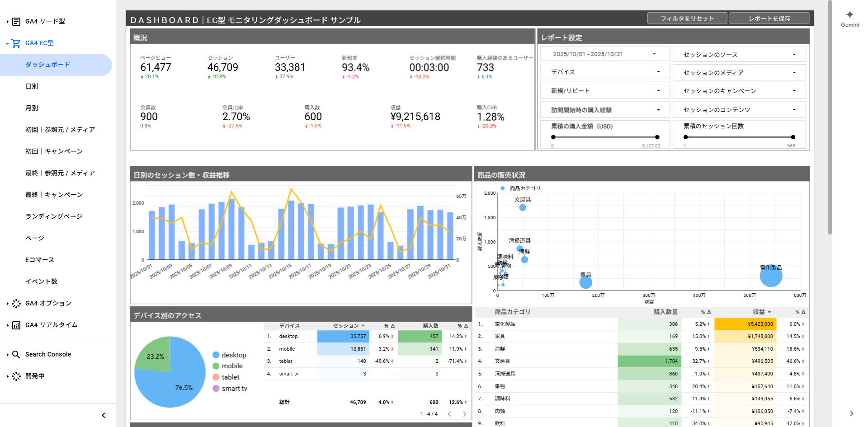Click the 開発中 section icon
This screenshot has height=427, width=868.
16,376
